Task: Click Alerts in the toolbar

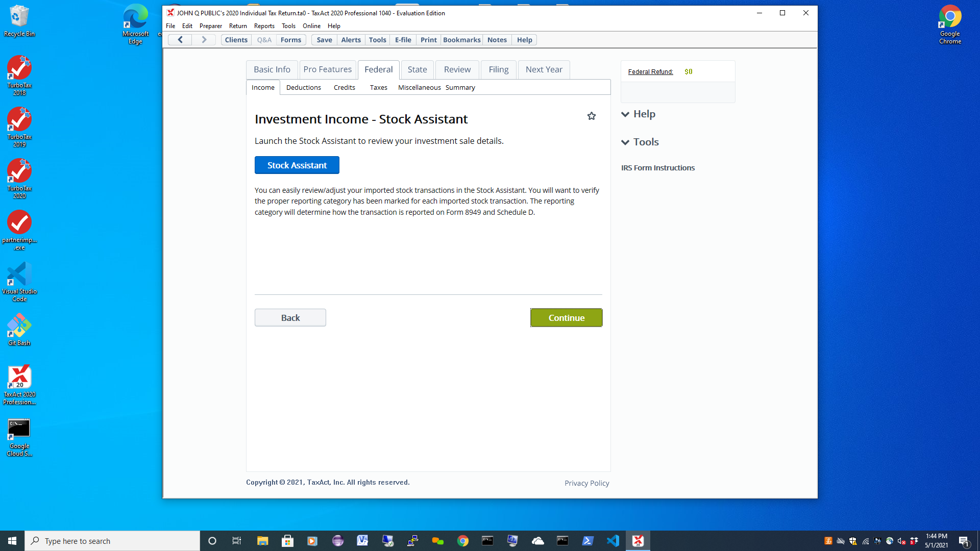Action: [x=351, y=40]
